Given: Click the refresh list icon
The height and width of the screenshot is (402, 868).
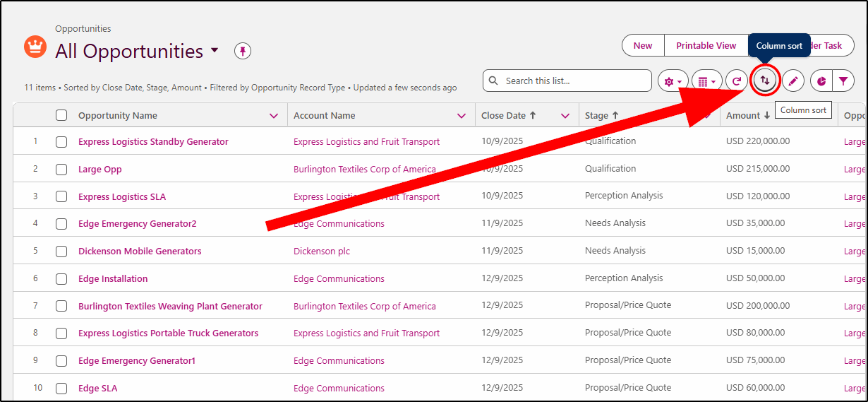Looking at the screenshot, I should 736,81.
